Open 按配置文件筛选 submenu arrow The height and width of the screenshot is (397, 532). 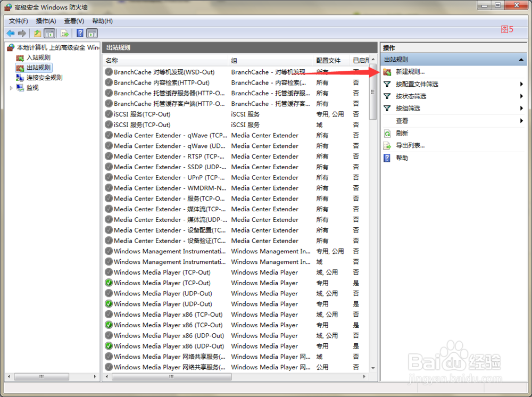pos(521,84)
